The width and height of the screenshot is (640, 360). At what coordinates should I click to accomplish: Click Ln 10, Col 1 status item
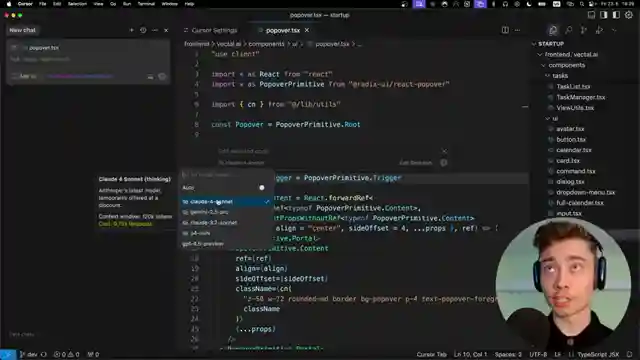[x=471, y=354]
